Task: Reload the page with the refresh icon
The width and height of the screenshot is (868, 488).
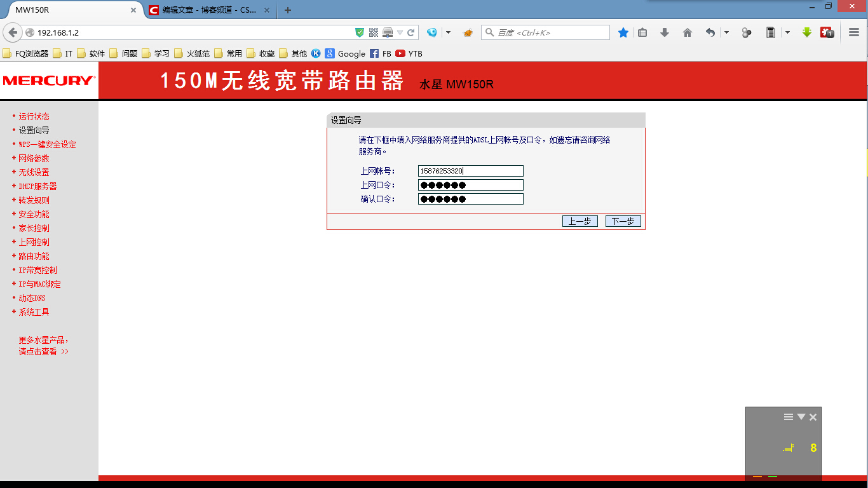Action: (x=411, y=32)
